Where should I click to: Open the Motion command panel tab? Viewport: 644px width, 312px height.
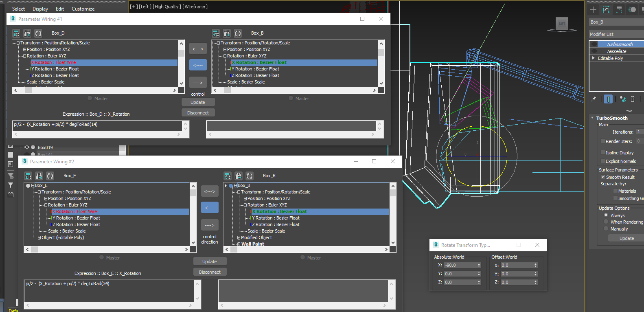pyautogui.click(x=632, y=10)
